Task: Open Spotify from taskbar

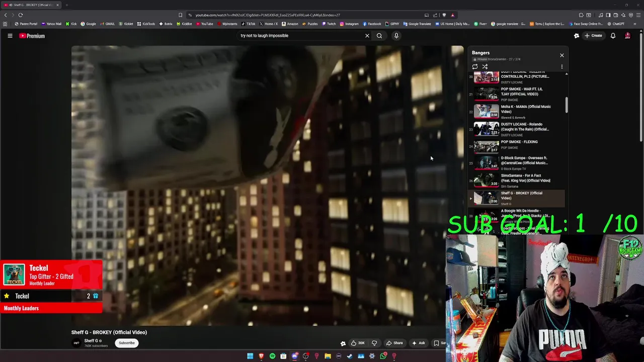Action: (x=272, y=356)
